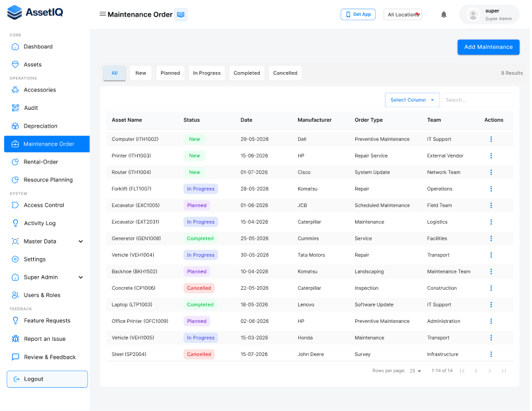This screenshot has height=411, width=532.
Task: Toggle the hamburger menu icon
Action: (103, 15)
